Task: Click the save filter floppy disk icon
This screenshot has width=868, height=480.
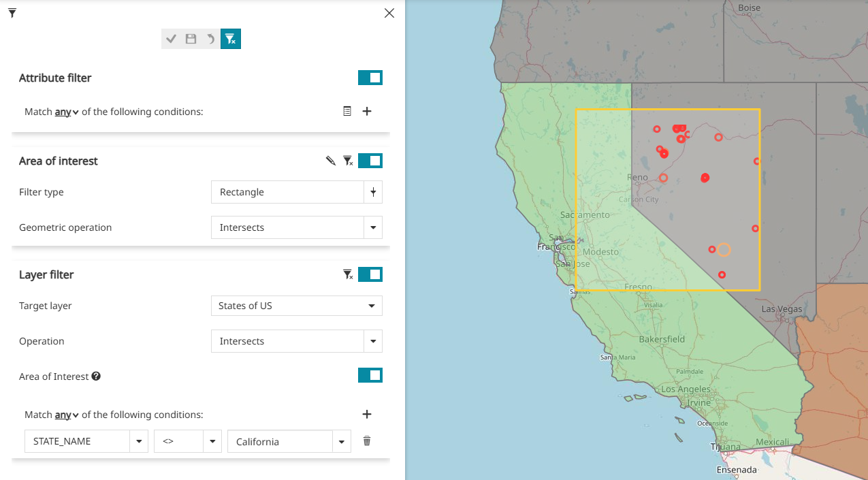Action: point(191,39)
